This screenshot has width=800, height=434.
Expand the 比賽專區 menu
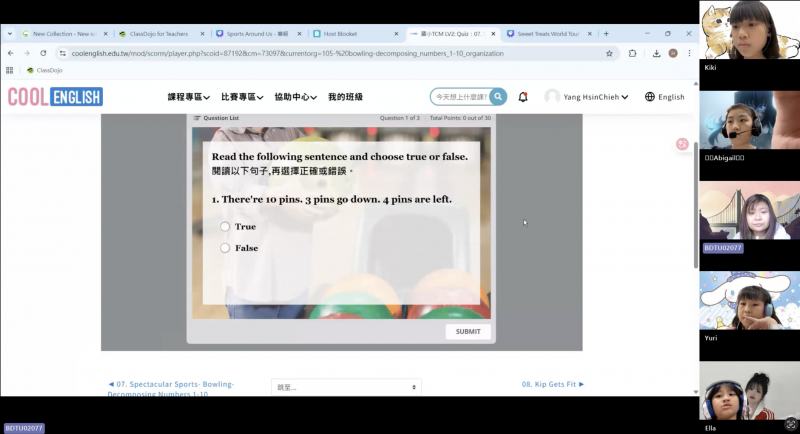coord(242,97)
